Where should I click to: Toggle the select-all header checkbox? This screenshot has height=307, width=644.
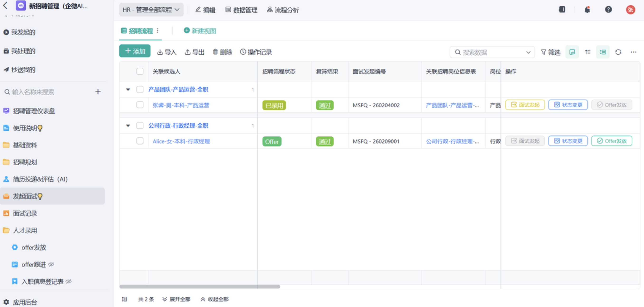point(140,71)
